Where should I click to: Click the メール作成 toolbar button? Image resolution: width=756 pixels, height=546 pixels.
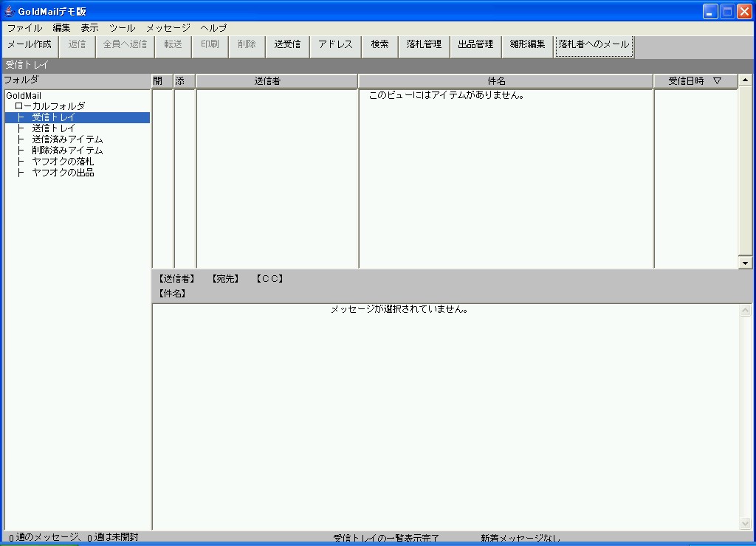click(30, 44)
